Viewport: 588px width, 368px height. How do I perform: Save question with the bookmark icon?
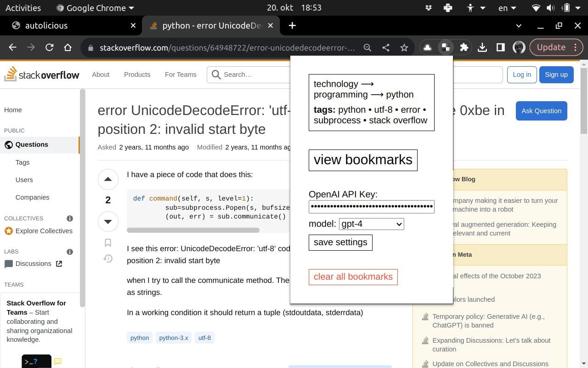coord(108,243)
